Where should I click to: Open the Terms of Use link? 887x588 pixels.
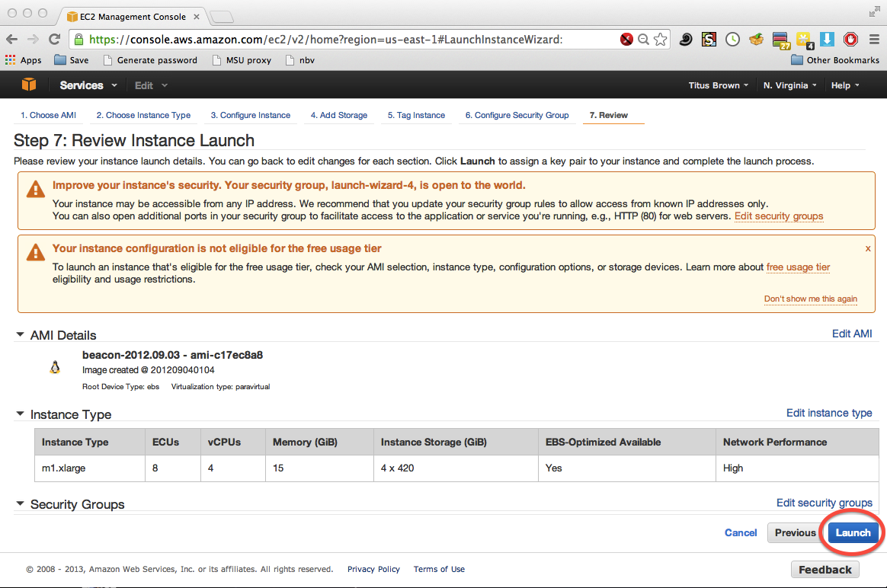coord(439,570)
